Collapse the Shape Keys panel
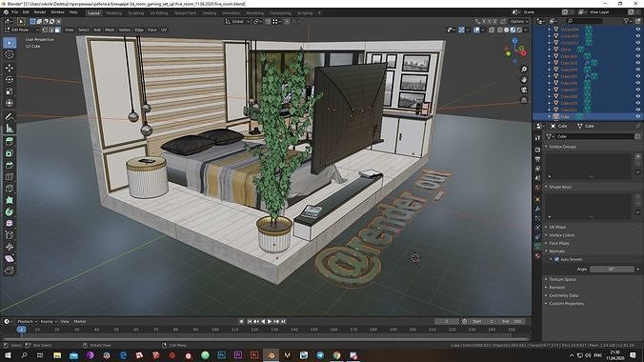Screen dimensions: 644x362 click(560, 187)
